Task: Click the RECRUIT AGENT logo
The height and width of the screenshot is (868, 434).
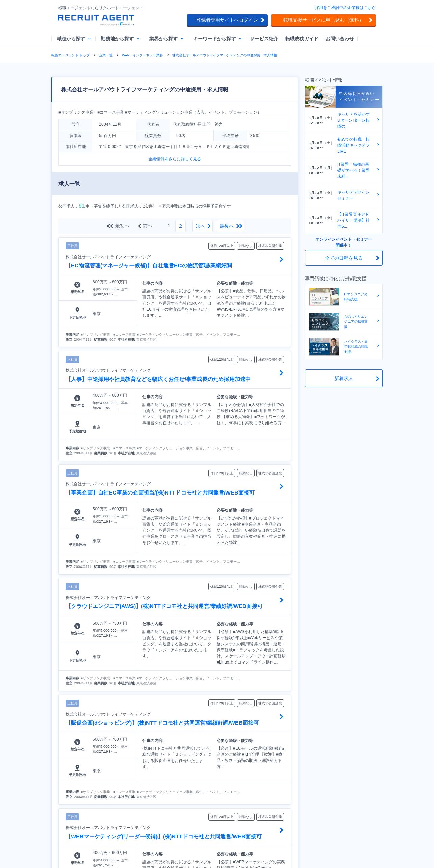Action: [96, 20]
